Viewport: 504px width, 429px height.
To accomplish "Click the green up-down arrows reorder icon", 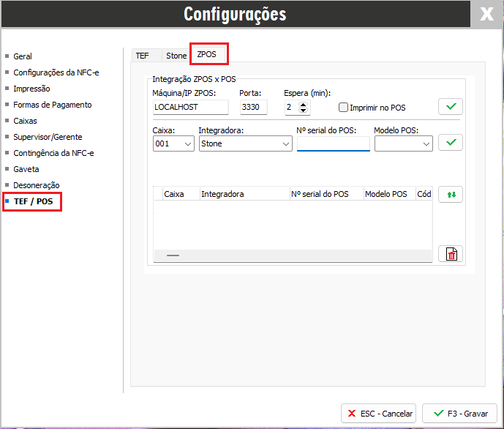I will [451, 195].
